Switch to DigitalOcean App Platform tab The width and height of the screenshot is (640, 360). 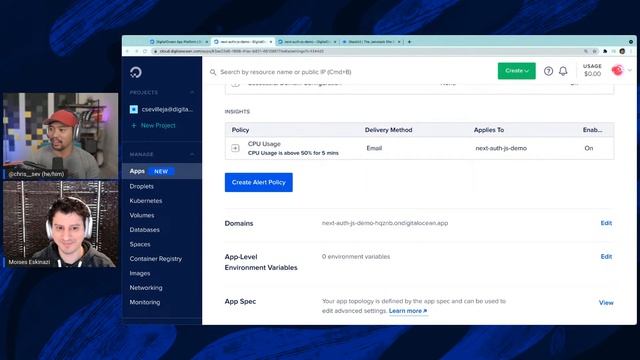[x=179, y=42]
